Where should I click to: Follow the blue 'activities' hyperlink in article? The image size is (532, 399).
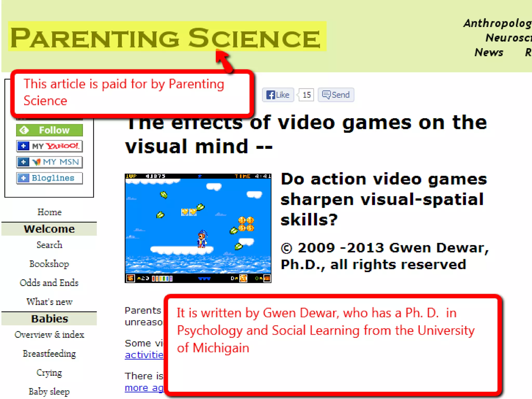coord(144,355)
